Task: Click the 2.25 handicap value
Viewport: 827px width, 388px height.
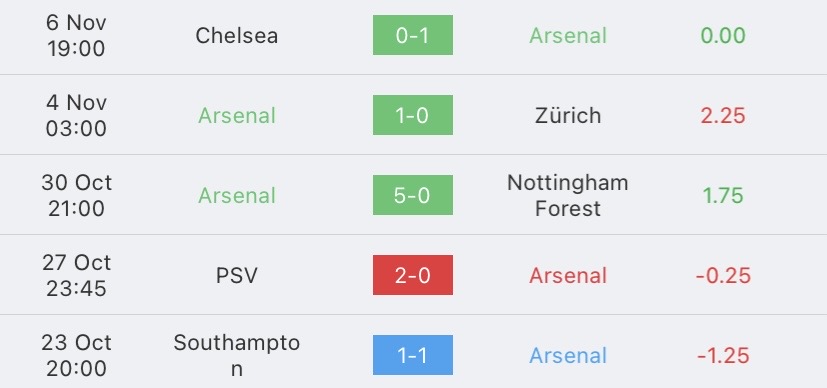Action: pos(723,115)
